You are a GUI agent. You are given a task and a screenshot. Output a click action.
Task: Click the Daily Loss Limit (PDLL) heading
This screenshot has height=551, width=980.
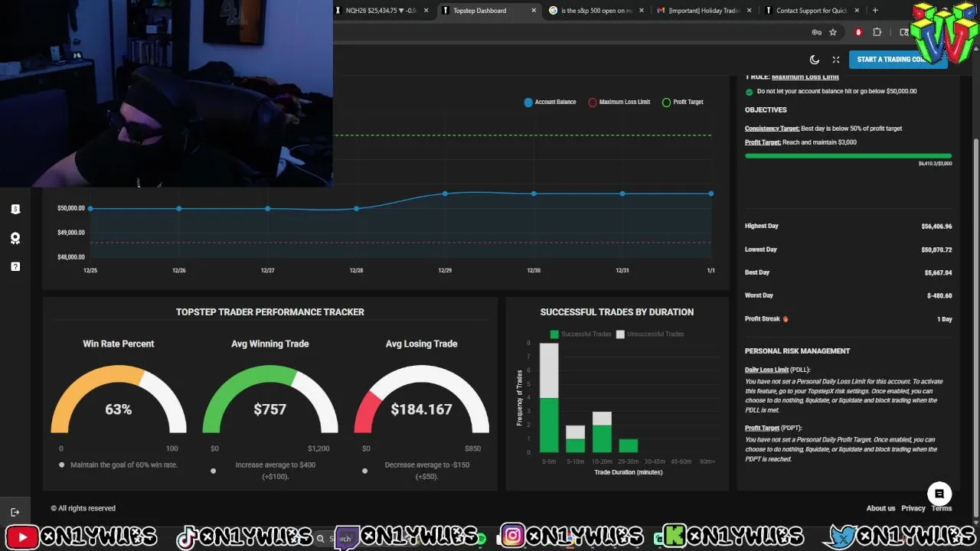[777, 370]
